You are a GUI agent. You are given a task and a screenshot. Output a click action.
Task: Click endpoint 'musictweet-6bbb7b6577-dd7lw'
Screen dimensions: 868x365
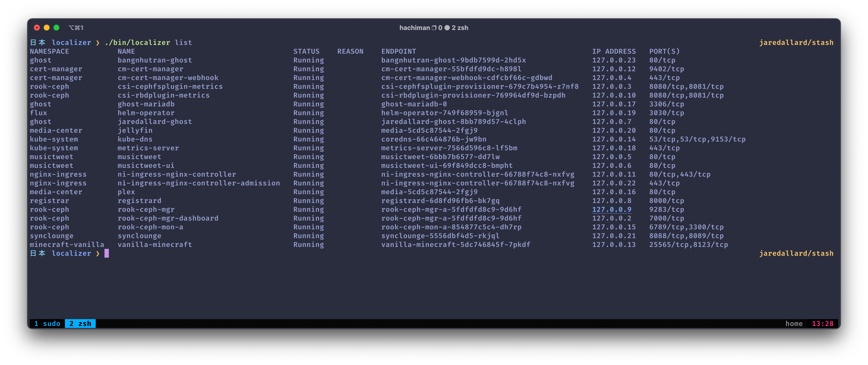coord(440,157)
